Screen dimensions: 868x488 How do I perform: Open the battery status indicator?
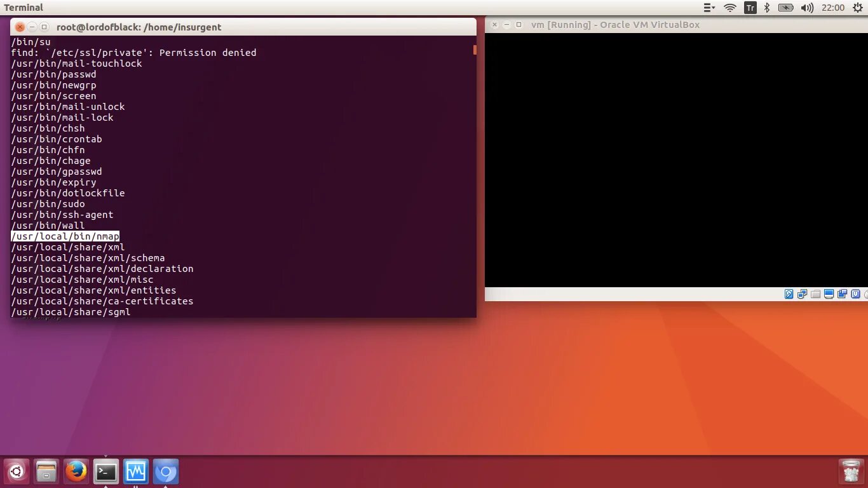pyautogui.click(x=786, y=8)
